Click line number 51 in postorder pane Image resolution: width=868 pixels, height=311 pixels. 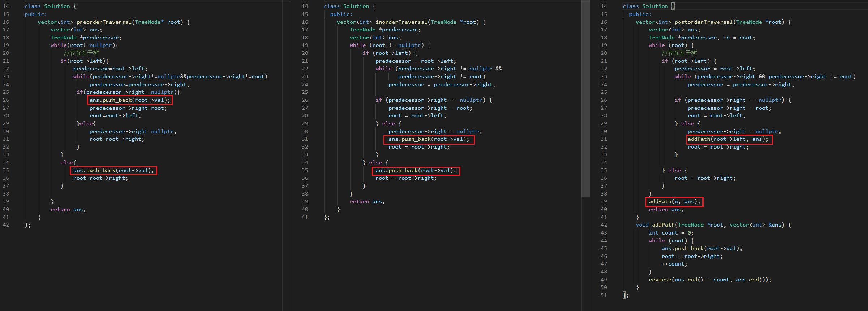(x=604, y=295)
